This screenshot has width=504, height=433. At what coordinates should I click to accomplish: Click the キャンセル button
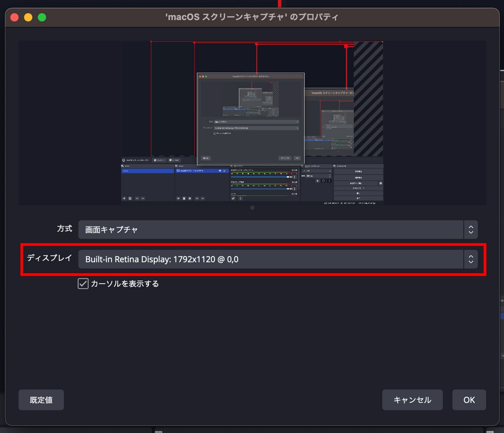tap(412, 400)
